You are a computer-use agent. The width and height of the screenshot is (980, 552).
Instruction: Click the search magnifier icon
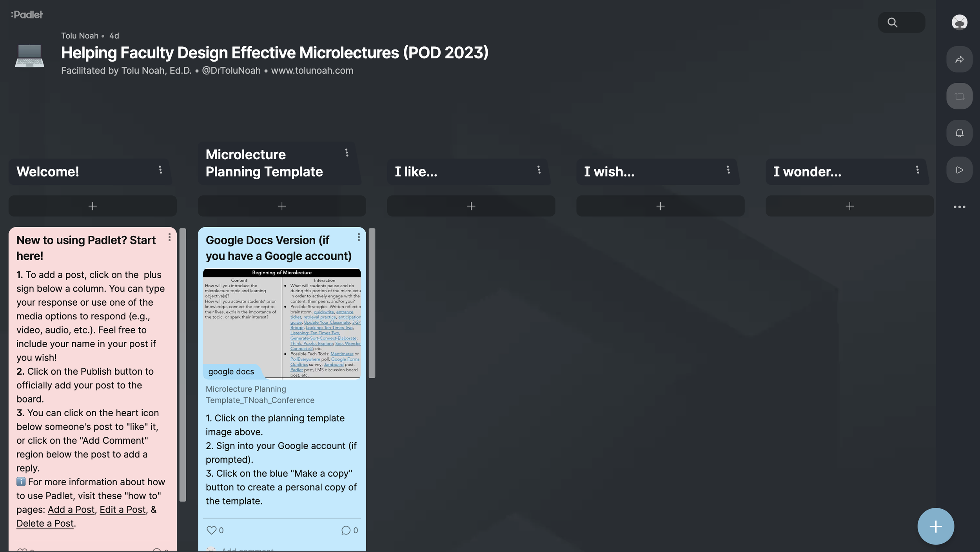(892, 22)
